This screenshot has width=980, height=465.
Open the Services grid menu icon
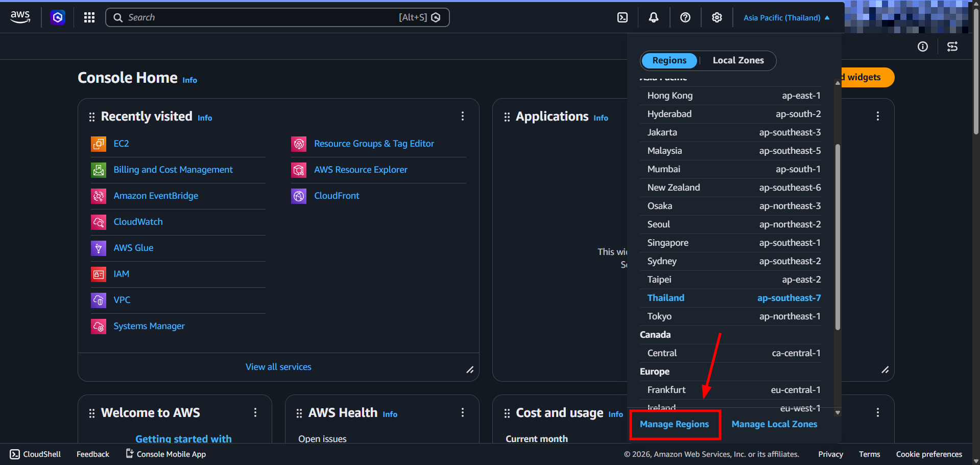coord(89,17)
